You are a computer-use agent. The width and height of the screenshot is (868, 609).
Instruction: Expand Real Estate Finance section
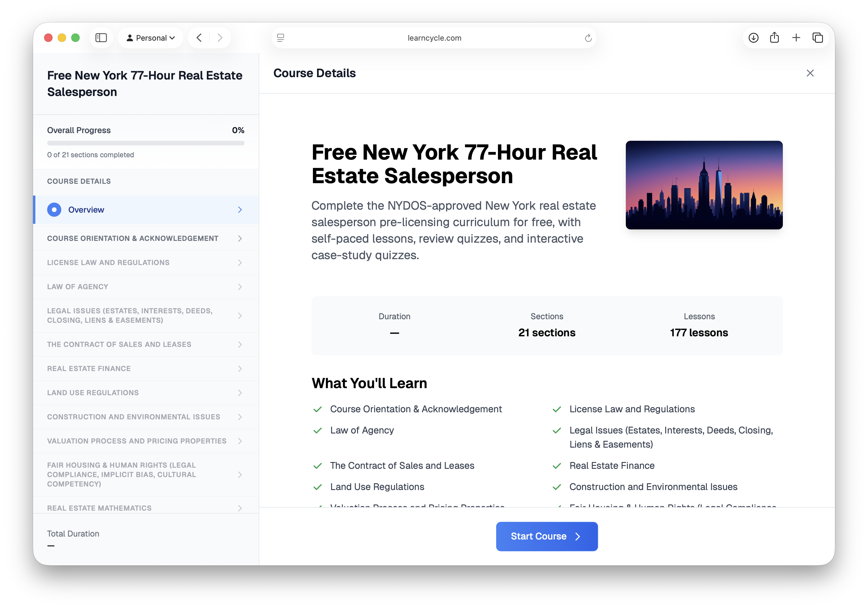pyautogui.click(x=146, y=368)
